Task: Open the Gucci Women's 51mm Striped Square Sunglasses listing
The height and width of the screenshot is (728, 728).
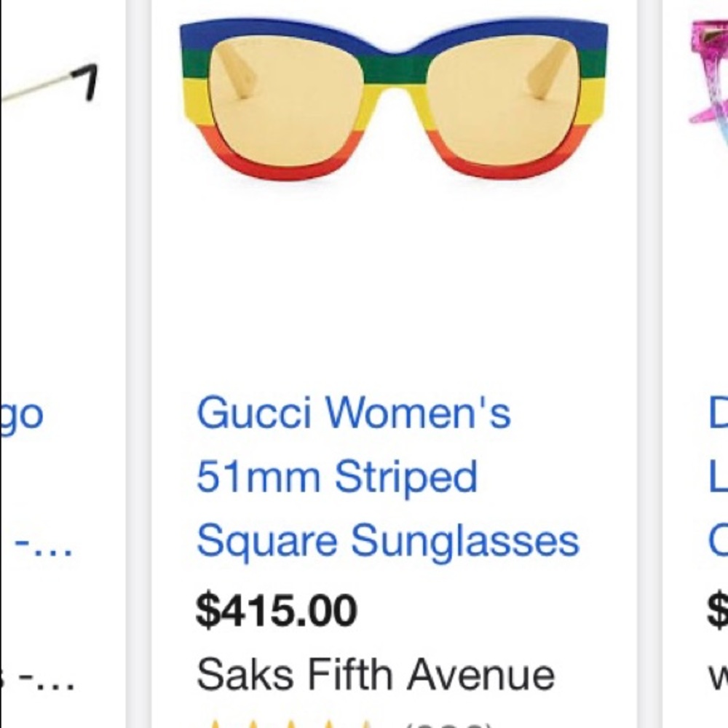Action: pos(388,475)
